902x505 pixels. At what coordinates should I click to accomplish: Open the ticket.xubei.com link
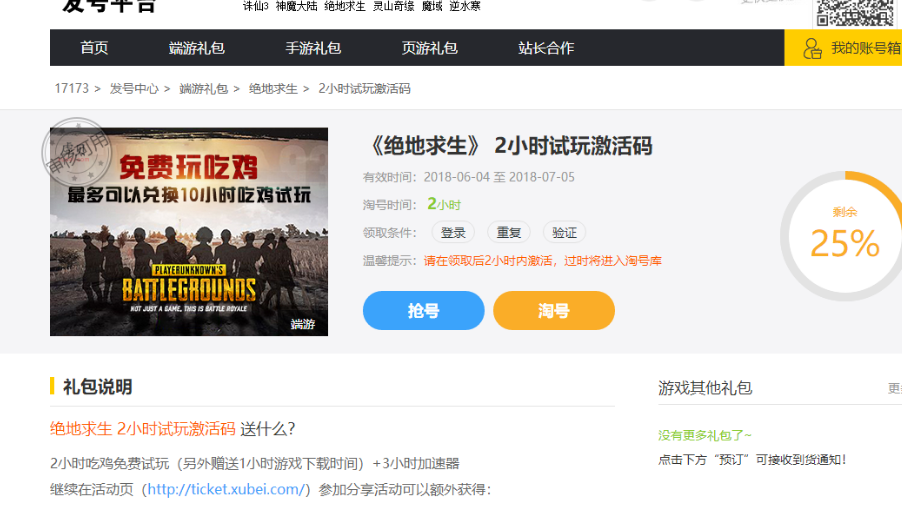pyautogui.click(x=226, y=489)
